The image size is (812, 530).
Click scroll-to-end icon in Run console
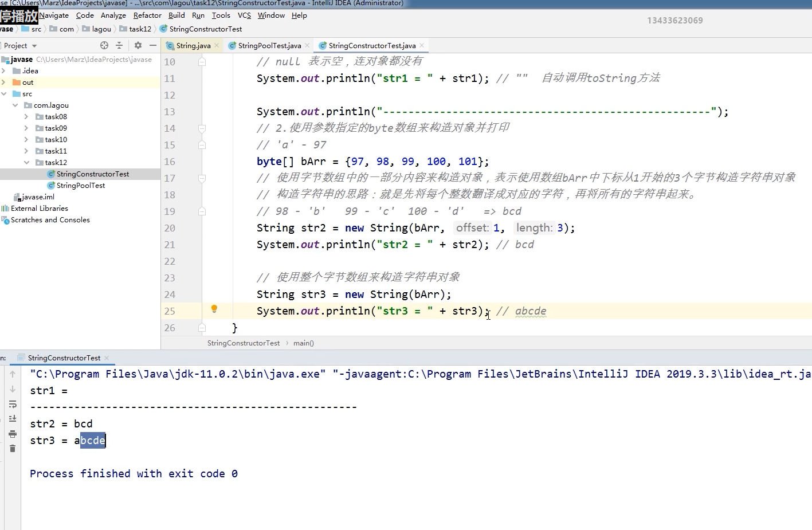tap(13, 419)
